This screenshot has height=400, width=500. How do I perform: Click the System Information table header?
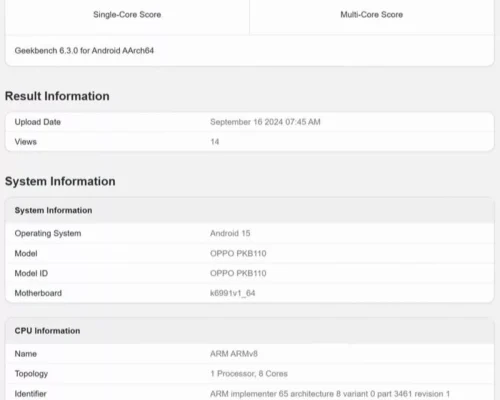click(53, 210)
